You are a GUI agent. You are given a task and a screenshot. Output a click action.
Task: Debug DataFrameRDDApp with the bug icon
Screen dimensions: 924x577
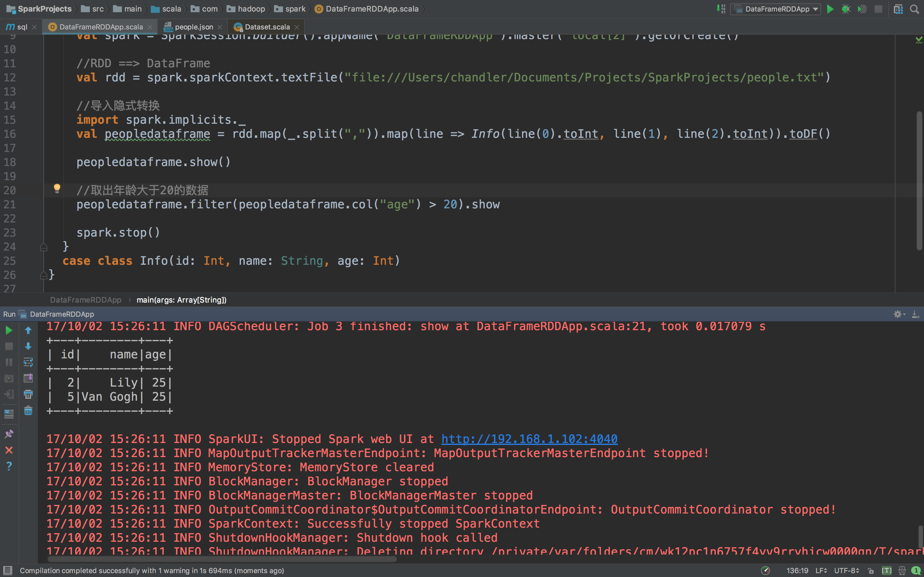[846, 9]
